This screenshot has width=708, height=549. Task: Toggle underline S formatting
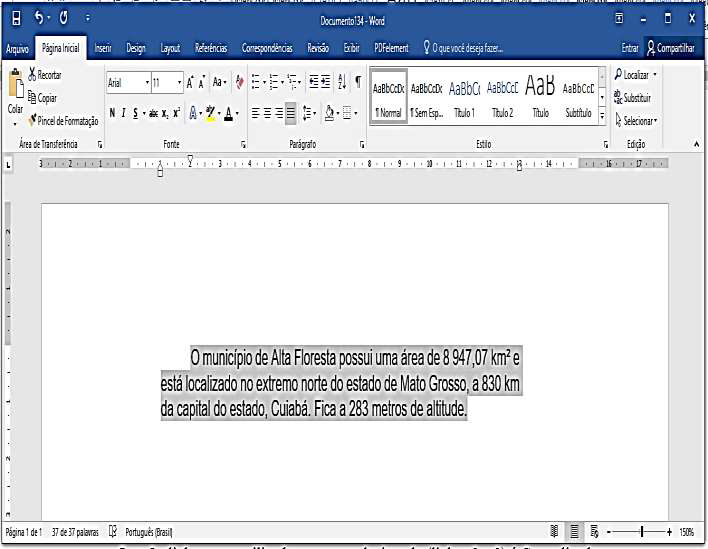pyautogui.click(x=135, y=113)
